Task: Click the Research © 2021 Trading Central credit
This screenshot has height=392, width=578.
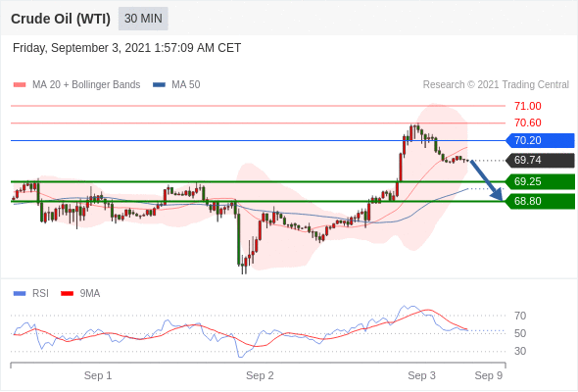Action: coord(496,85)
